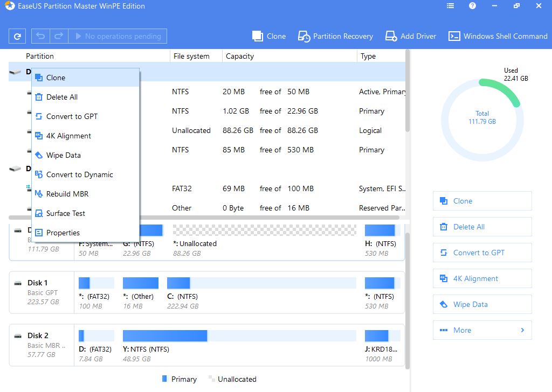Open Partition Recovery from the top toolbar
This screenshot has width=552, height=392.
335,37
